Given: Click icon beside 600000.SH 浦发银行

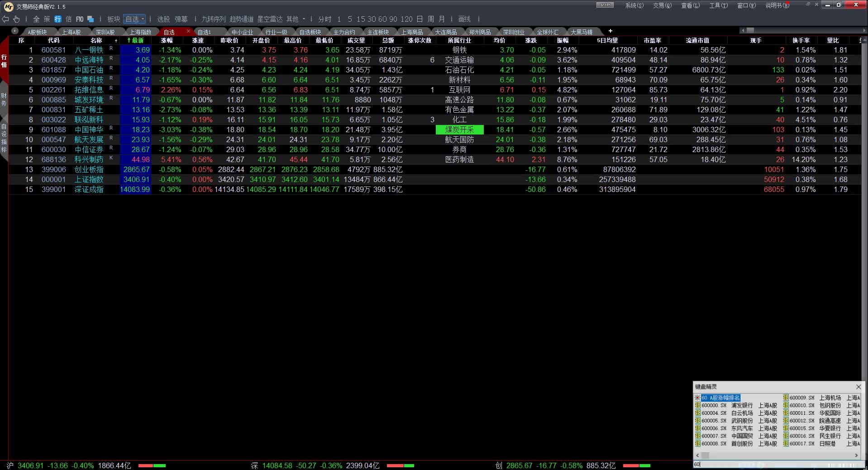Looking at the screenshot, I should 697,405.
